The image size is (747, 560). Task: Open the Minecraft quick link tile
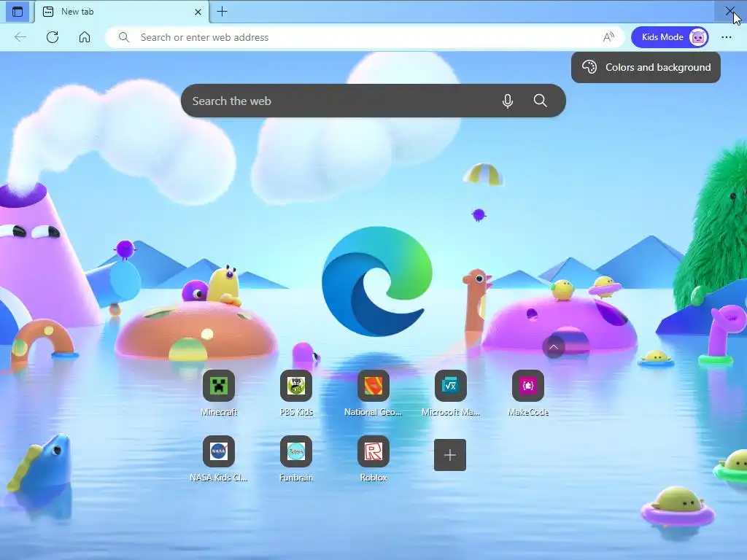pyautogui.click(x=219, y=386)
